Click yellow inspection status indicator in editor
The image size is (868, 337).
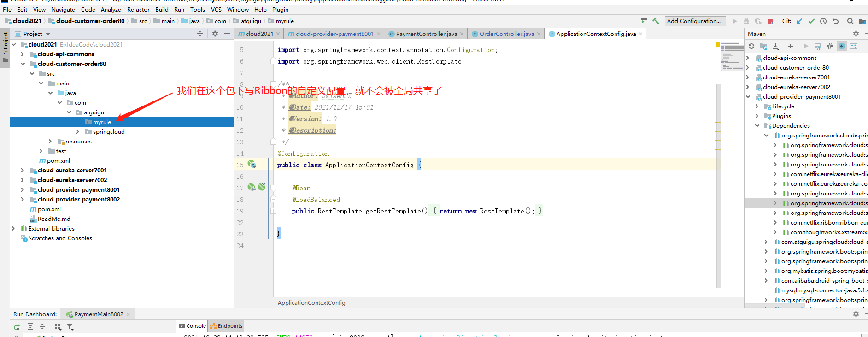[x=717, y=44]
